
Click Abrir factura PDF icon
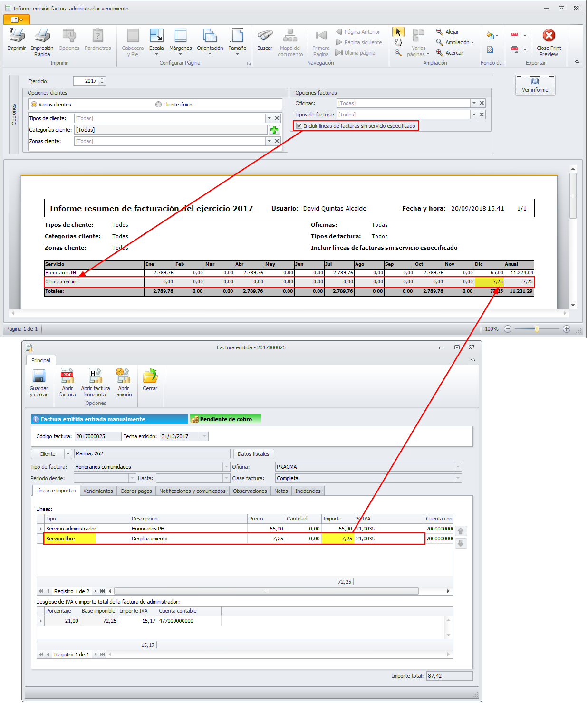pyautogui.click(x=67, y=376)
